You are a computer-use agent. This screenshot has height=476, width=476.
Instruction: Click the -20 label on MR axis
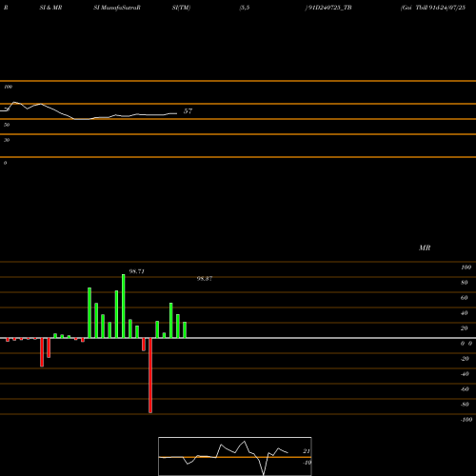point(465,359)
